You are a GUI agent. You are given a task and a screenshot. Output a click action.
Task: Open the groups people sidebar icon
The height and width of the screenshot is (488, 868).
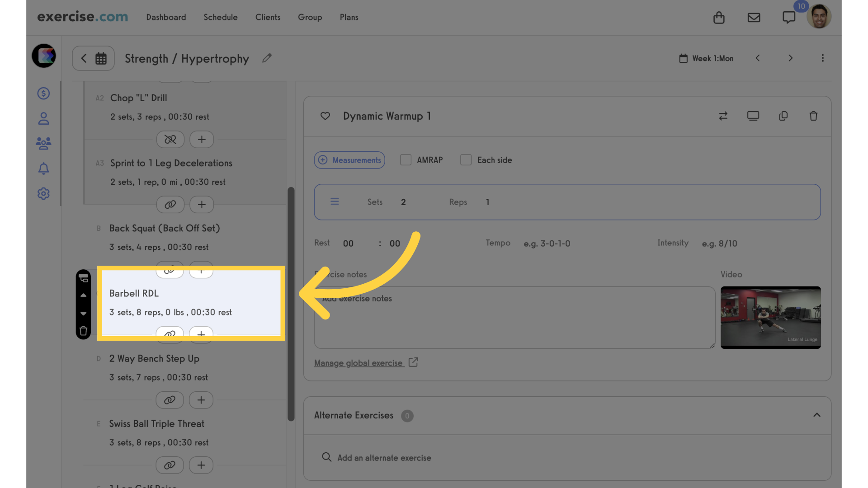[43, 144]
